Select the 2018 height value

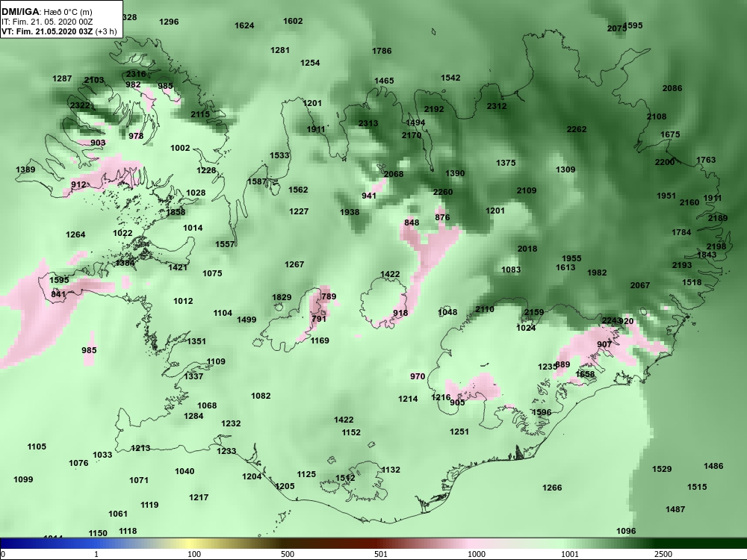[x=527, y=249]
